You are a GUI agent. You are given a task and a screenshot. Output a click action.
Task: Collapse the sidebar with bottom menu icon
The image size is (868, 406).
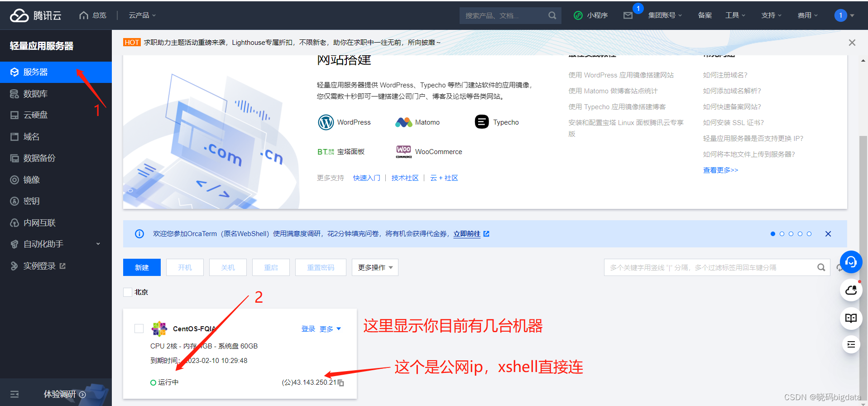(x=14, y=394)
